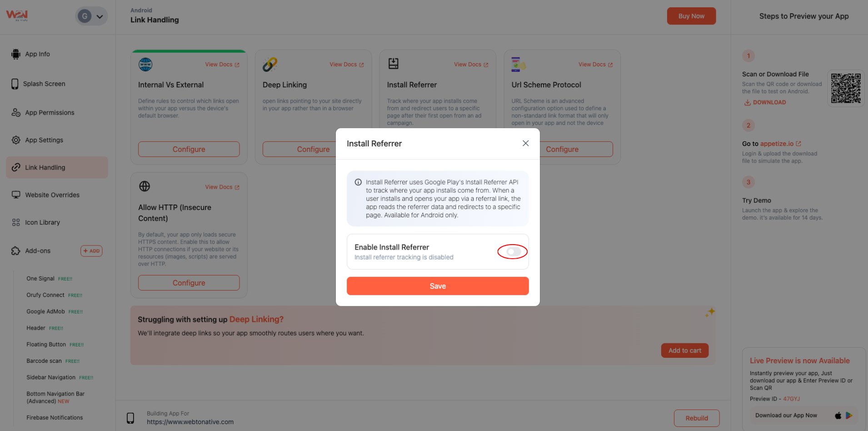This screenshot has width=868, height=431.
Task: Open the Icon Library
Action: [x=42, y=222]
